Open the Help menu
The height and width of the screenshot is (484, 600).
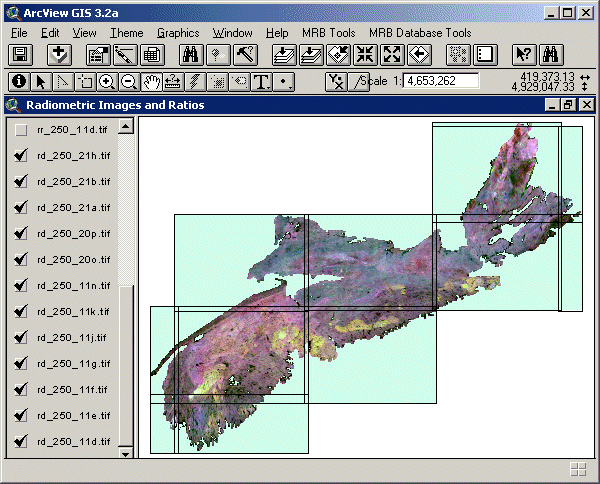pyautogui.click(x=277, y=33)
